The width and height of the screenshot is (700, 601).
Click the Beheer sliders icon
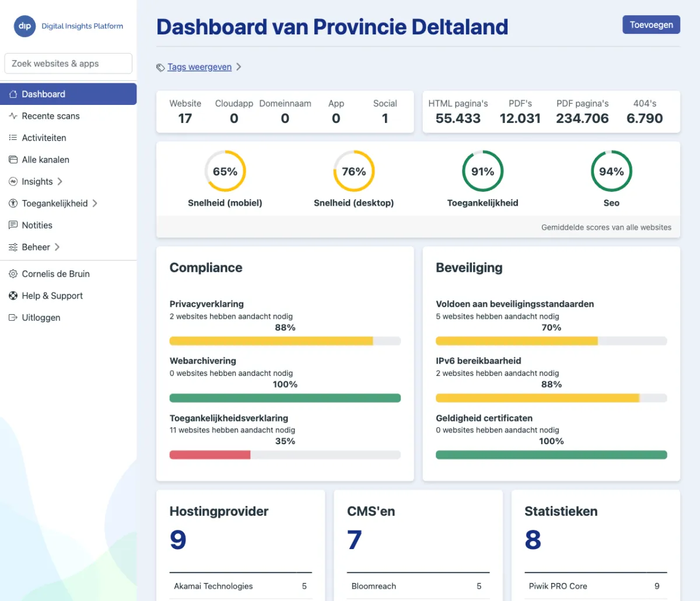[13, 247]
